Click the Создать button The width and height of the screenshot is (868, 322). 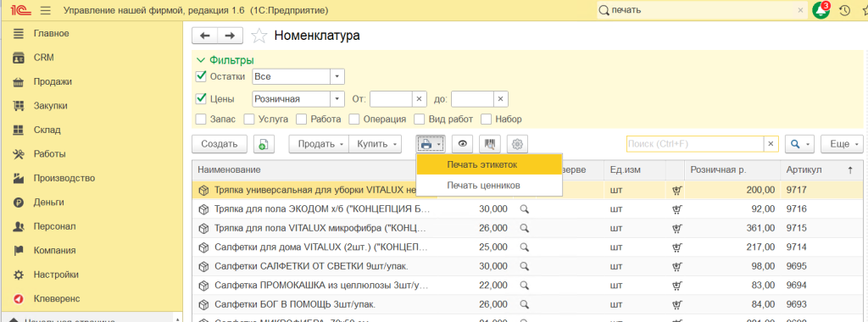(x=220, y=144)
